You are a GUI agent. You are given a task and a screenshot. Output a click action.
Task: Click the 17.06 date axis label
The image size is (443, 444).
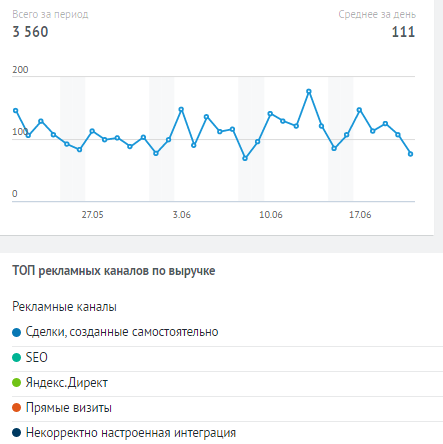point(360,215)
